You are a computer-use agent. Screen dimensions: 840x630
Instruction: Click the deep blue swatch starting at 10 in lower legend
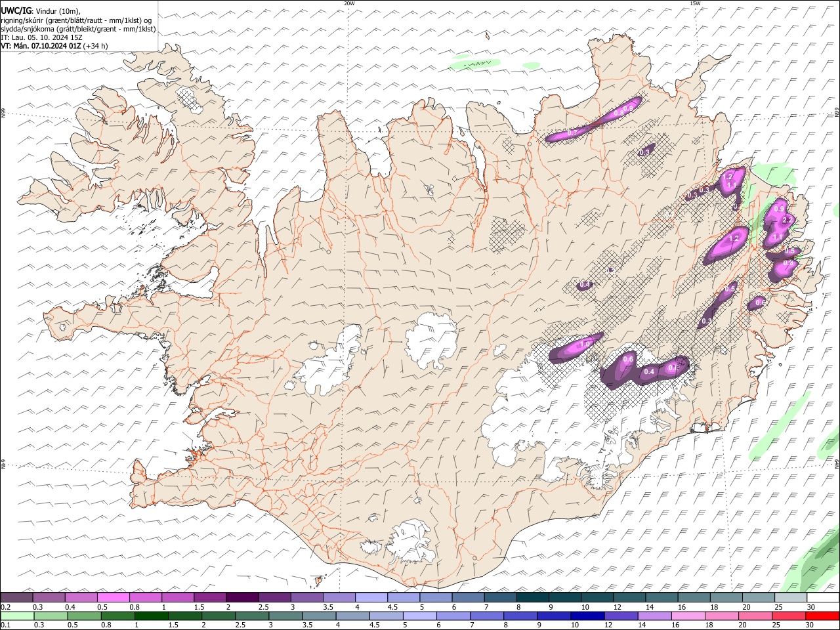[587, 616]
